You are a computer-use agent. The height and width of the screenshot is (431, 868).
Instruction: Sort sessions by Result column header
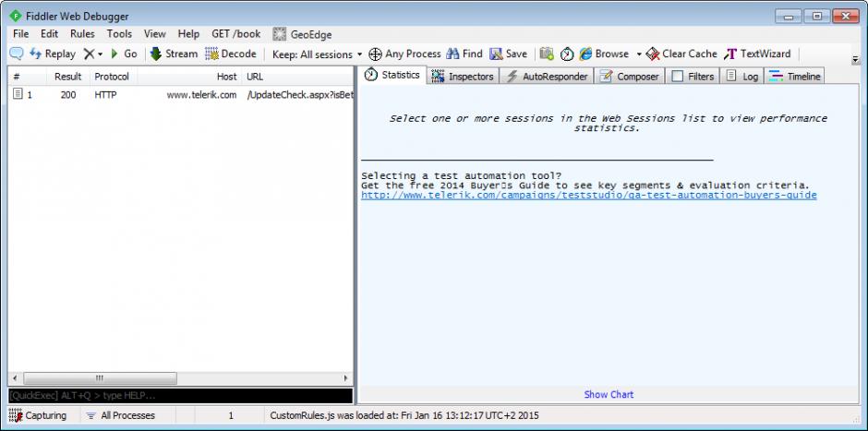pyautogui.click(x=68, y=77)
